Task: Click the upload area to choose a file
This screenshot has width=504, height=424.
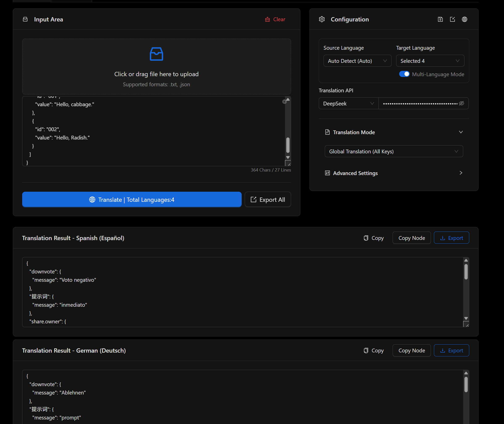Action: point(156,67)
